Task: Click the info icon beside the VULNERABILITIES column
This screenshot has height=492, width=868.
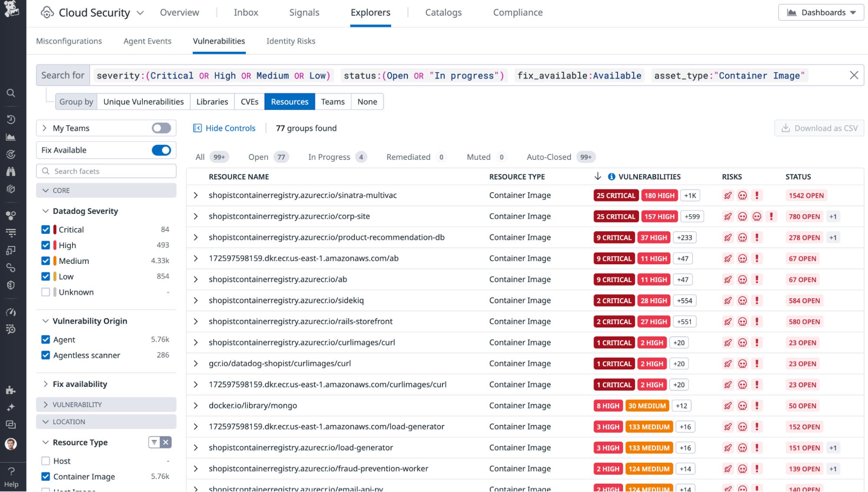Action: point(611,176)
